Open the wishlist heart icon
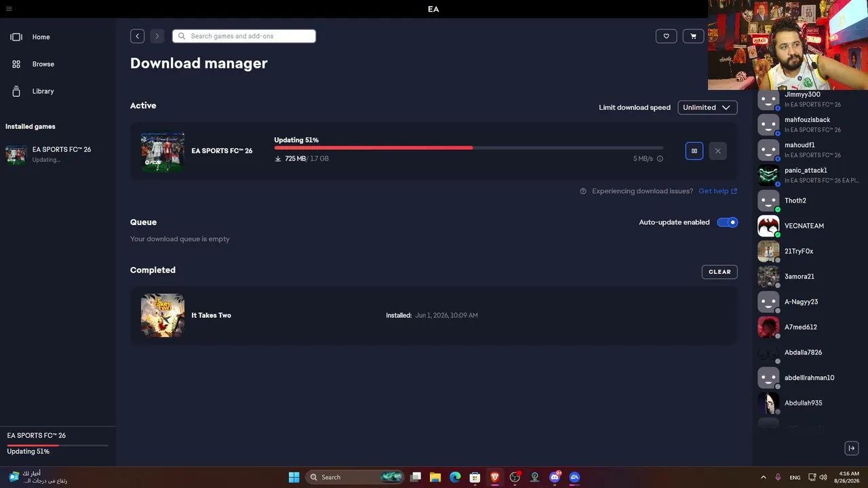868x488 pixels. tap(667, 36)
